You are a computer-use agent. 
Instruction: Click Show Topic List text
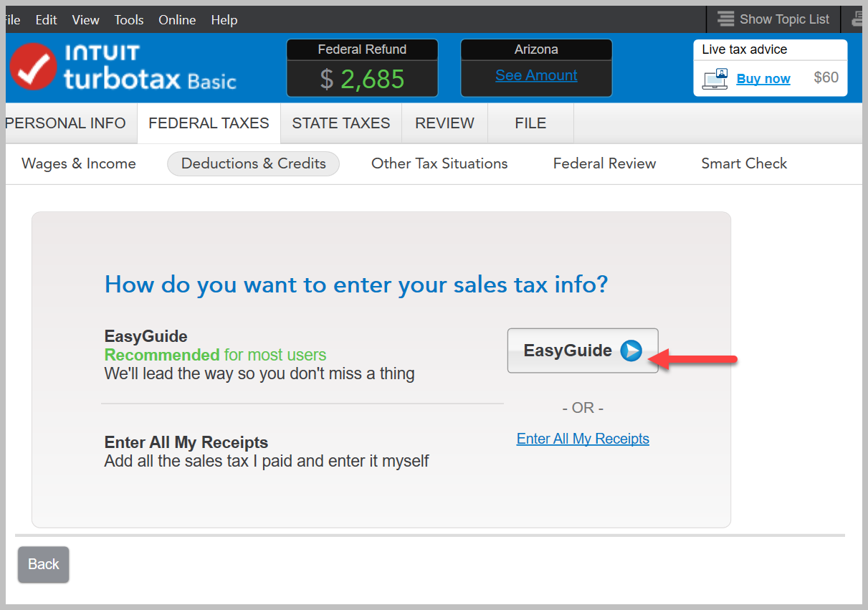785,19
